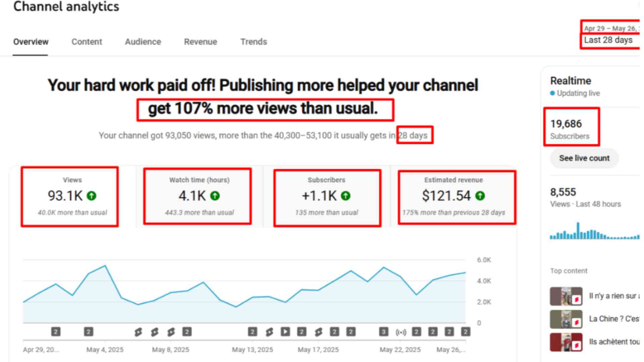This screenshot has width=644, height=362.
Task: Click first '2' uploads marker near Apr 29
Action: click(x=56, y=332)
